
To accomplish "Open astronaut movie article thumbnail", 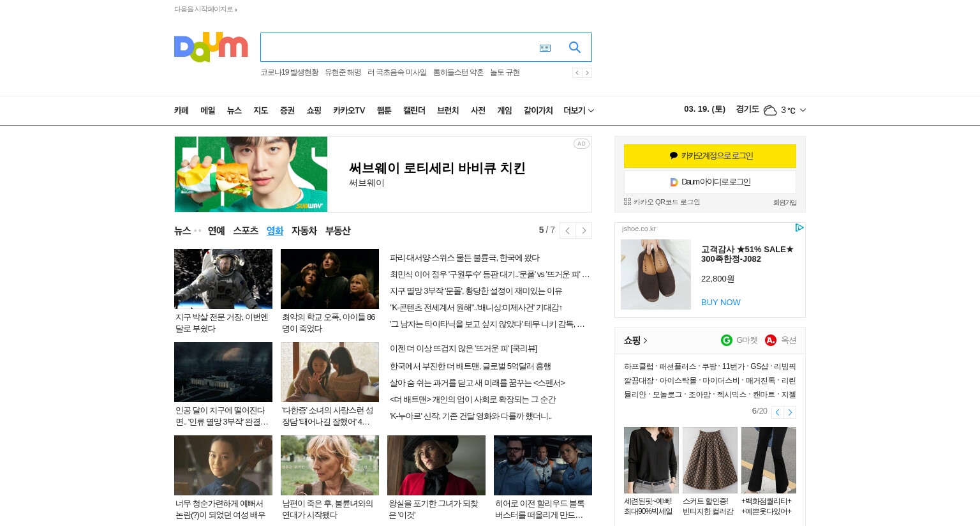I will tap(223, 279).
